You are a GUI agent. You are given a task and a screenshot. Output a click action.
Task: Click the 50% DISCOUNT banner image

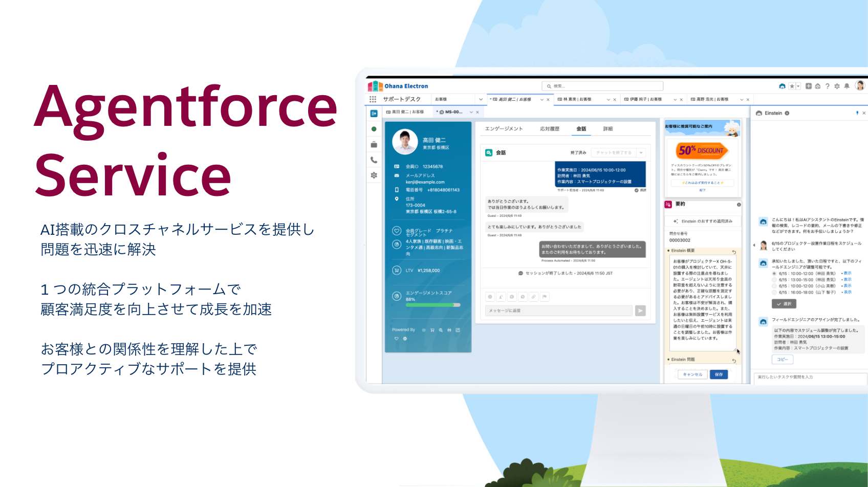pyautogui.click(x=701, y=150)
